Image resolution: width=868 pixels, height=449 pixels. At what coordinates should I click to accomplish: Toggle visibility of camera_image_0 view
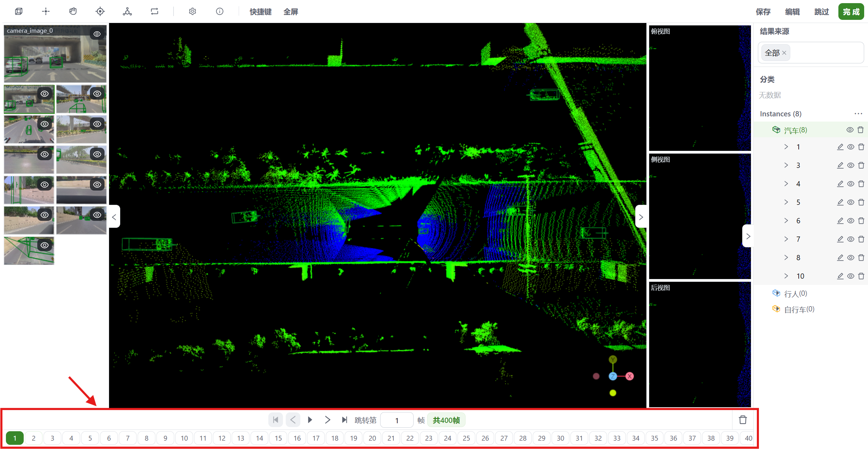[x=97, y=34]
